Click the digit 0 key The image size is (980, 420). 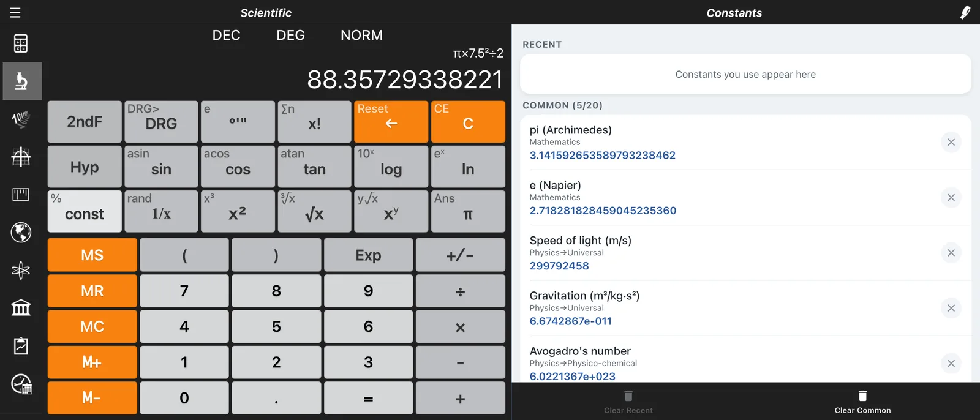(x=184, y=398)
